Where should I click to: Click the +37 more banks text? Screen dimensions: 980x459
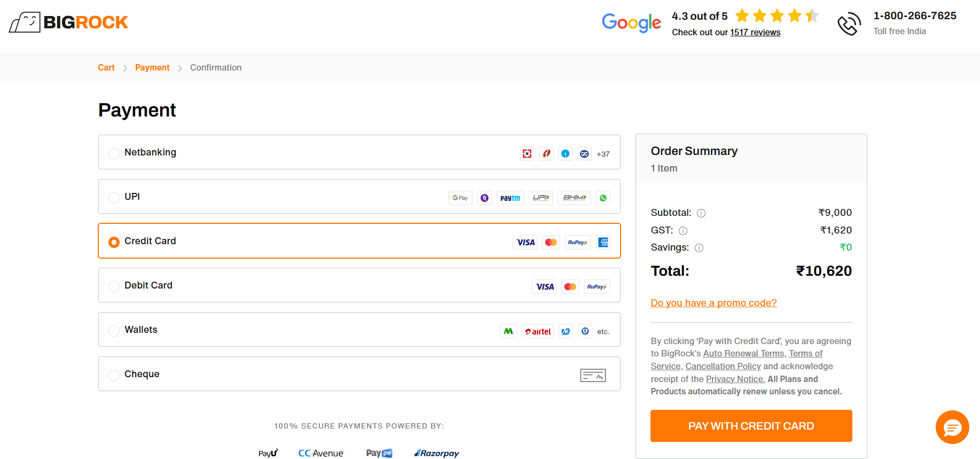point(603,154)
